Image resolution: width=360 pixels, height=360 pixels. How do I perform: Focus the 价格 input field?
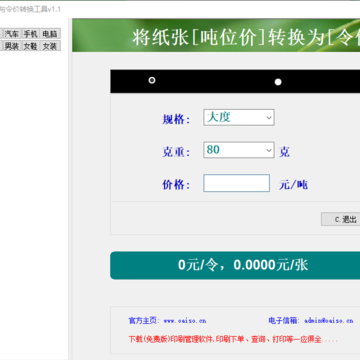click(236, 183)
